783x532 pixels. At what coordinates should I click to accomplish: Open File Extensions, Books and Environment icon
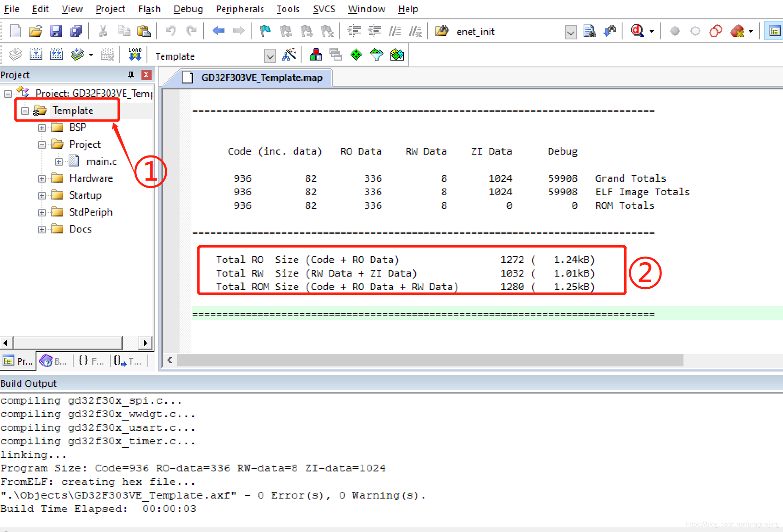coord(315,55)
